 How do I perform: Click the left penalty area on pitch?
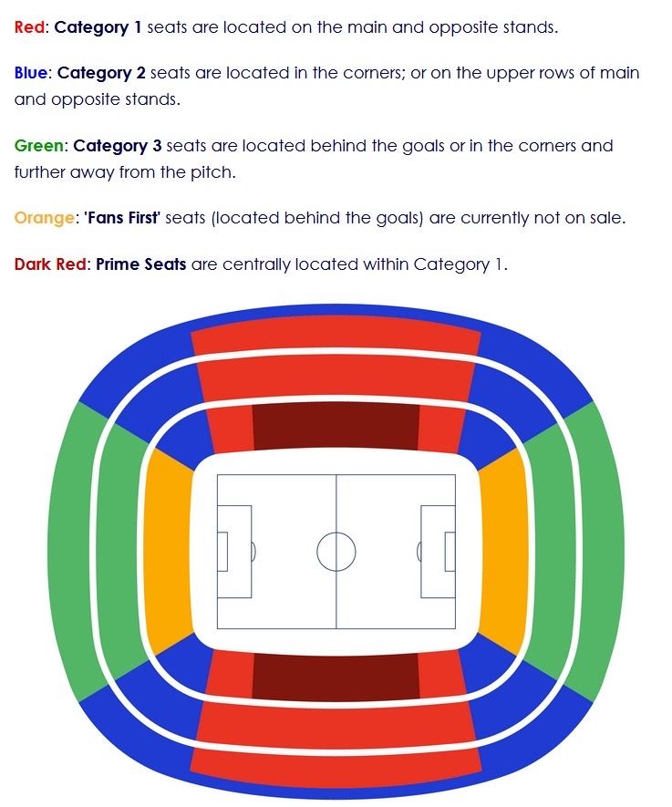(x=234, y=551)
